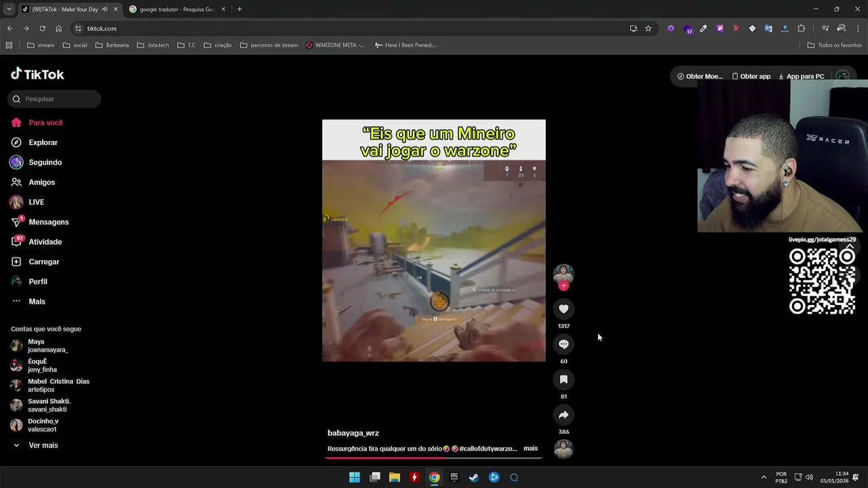
Task: Open a new browser tab
Action: click(x=239, y=9)
